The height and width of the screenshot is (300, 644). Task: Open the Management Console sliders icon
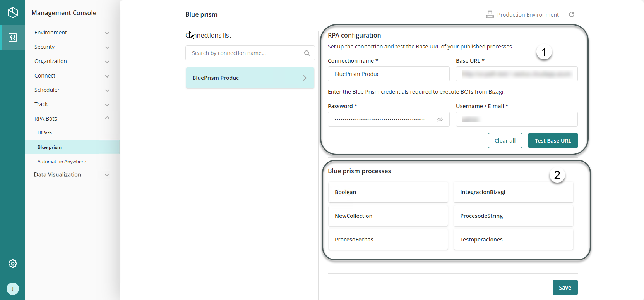(13, 38)
